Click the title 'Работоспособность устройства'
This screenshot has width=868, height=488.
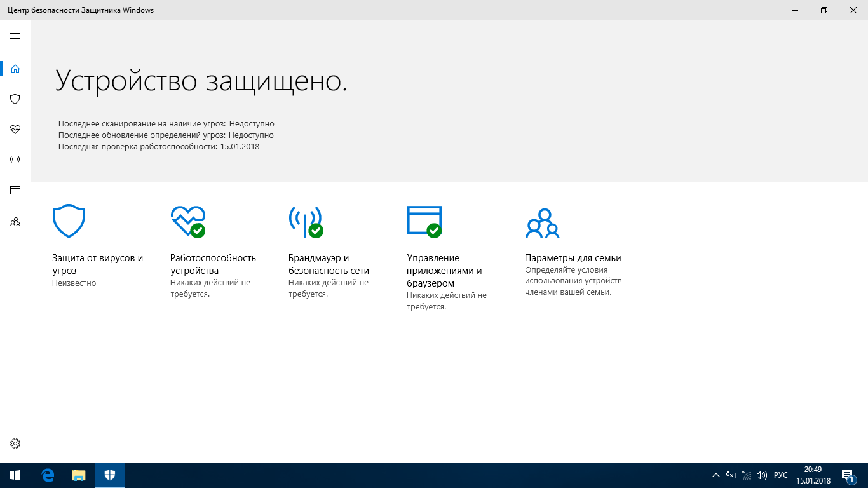213,264
